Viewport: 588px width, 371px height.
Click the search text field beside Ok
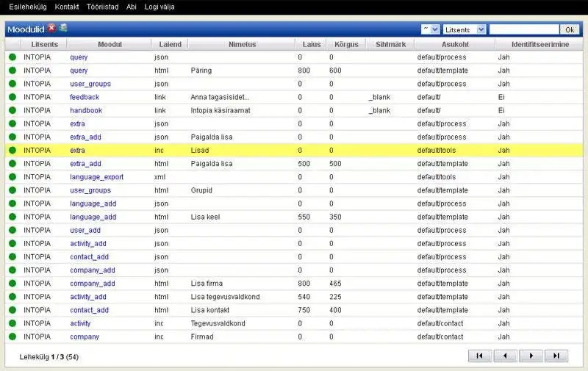point(524,29)
